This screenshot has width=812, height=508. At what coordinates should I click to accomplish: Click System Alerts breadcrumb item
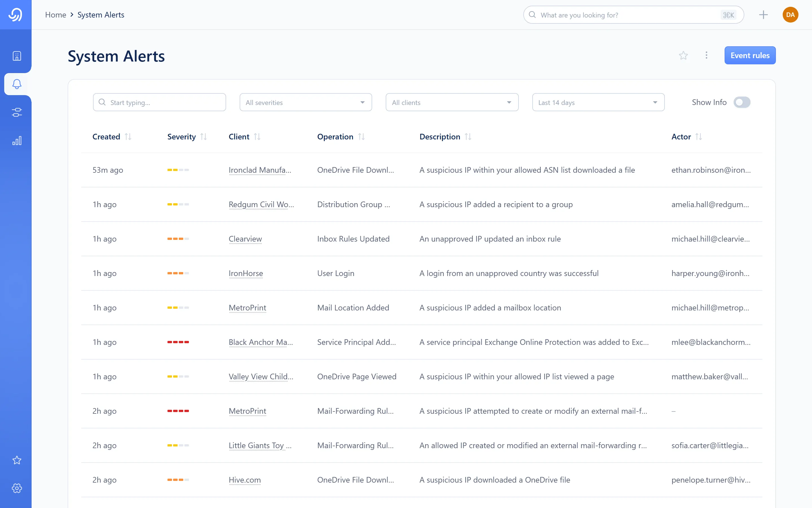click(x=101, y=15)
